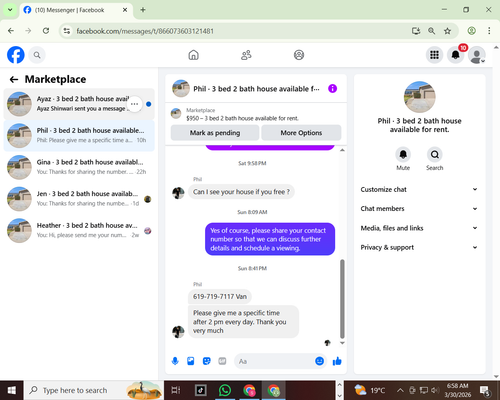
Task: Open Jen - 3 bed 2 bath conversation
Action: [x=79, y=199]
